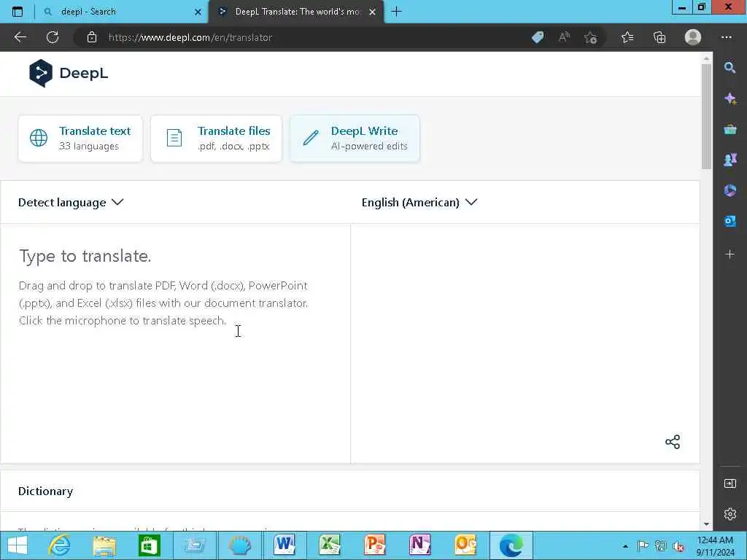Expand Detect language source dropdown
747x560 pixels.
pyautogui.click(x=71, y=203)
